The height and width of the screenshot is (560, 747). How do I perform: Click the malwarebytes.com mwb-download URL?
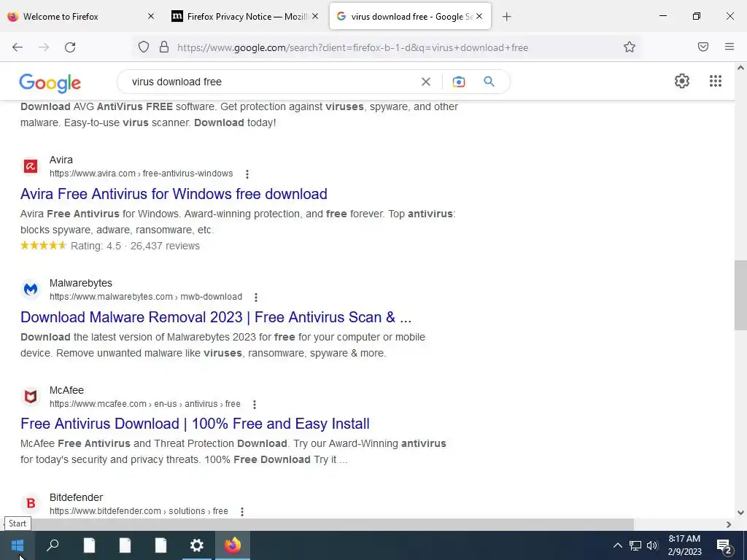click(146, 297)
